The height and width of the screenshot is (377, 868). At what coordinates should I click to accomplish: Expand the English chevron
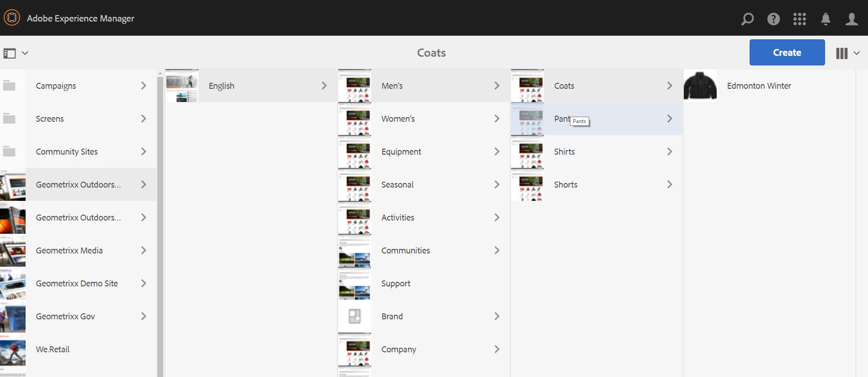pos(324,86)
